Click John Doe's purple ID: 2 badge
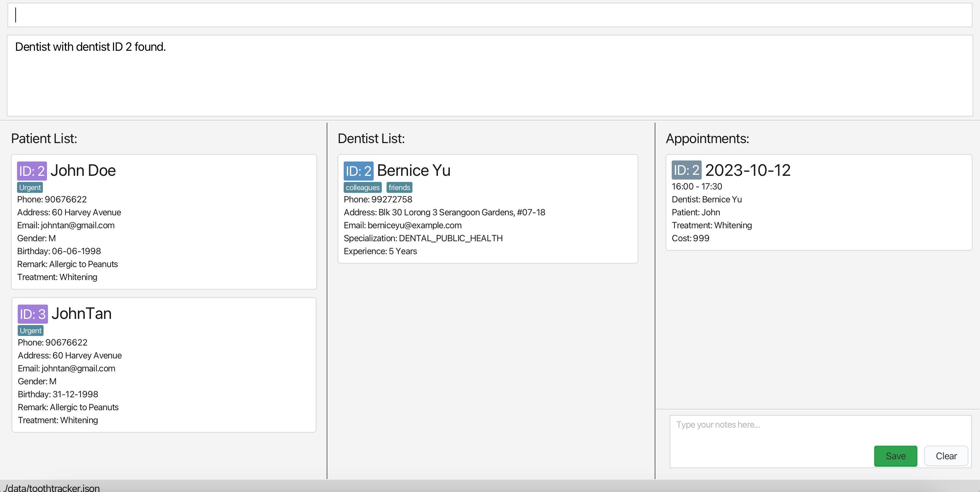Viewport: 980px width, 492px height. (x=32, y=171)
